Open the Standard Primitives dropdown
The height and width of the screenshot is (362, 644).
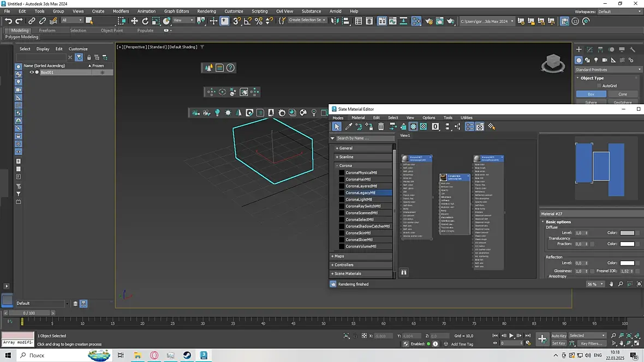click(x=608, y=70)
